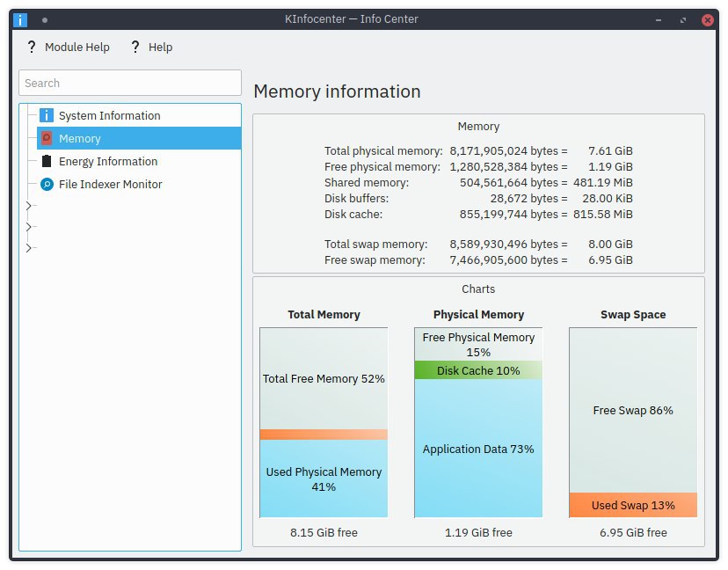Click inside the Search input field
The height and width of the screenshot is (570, 728).
pyautogui.click(x=130, y=83)
